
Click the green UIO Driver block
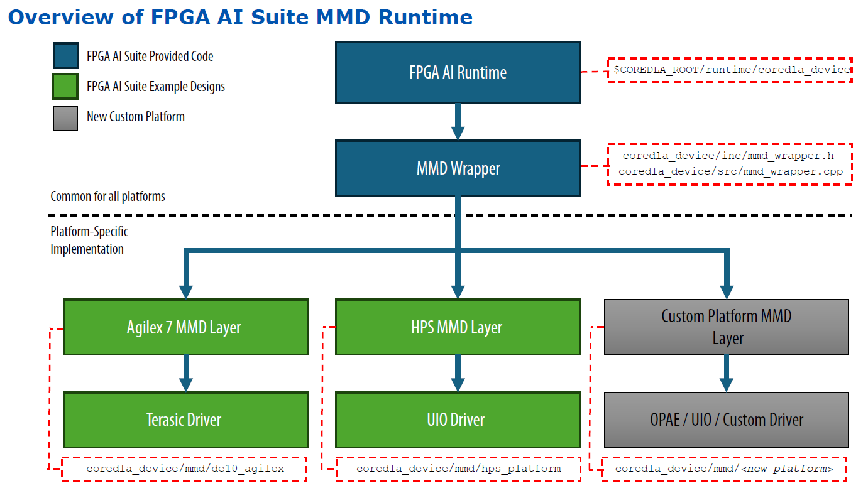458,420
